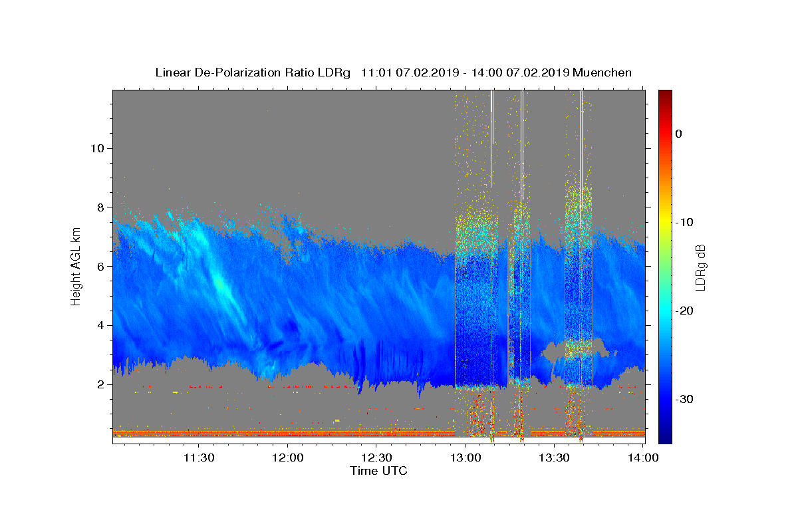
Task: Click the height tick label 4
Action: tap(102, 325)
